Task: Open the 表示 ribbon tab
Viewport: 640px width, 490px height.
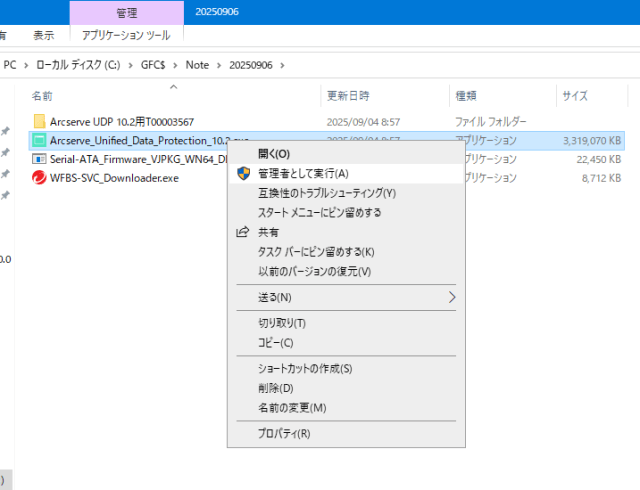Action: point(43,35)
